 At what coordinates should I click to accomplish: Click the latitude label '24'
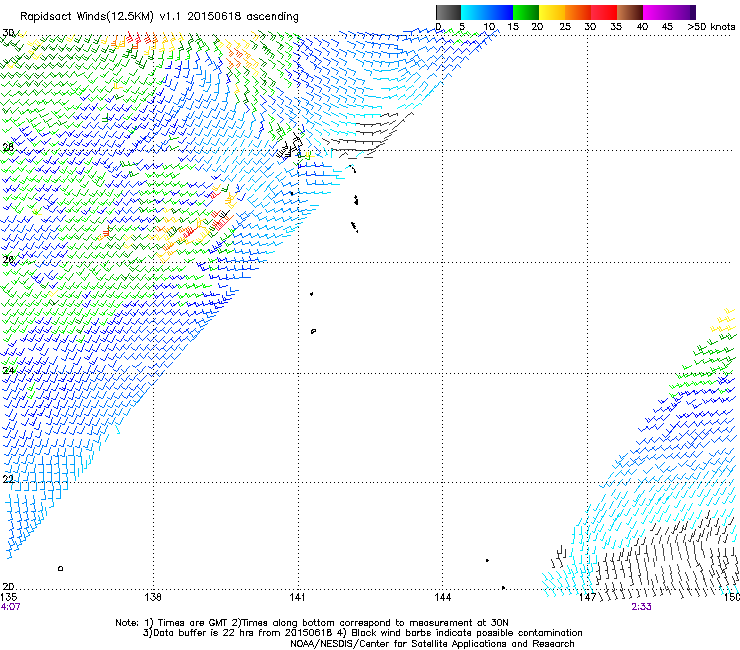[x=8, y=371]
